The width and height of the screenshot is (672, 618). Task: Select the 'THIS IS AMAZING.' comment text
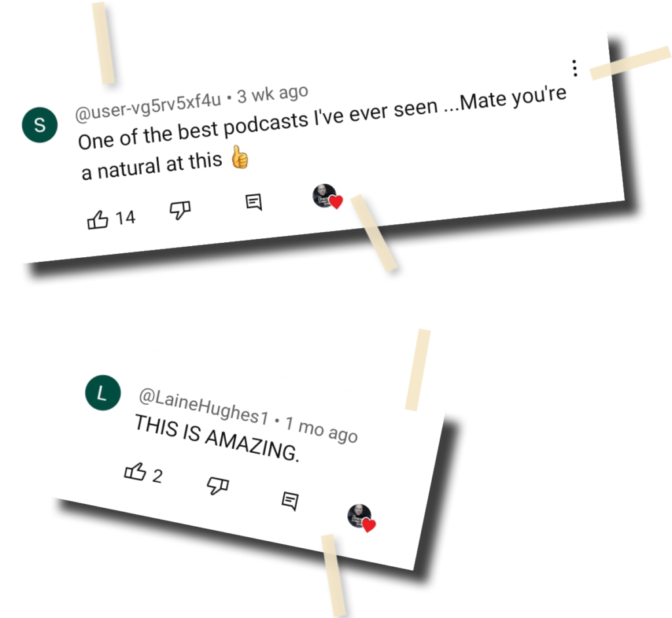[x=217, y=438]
